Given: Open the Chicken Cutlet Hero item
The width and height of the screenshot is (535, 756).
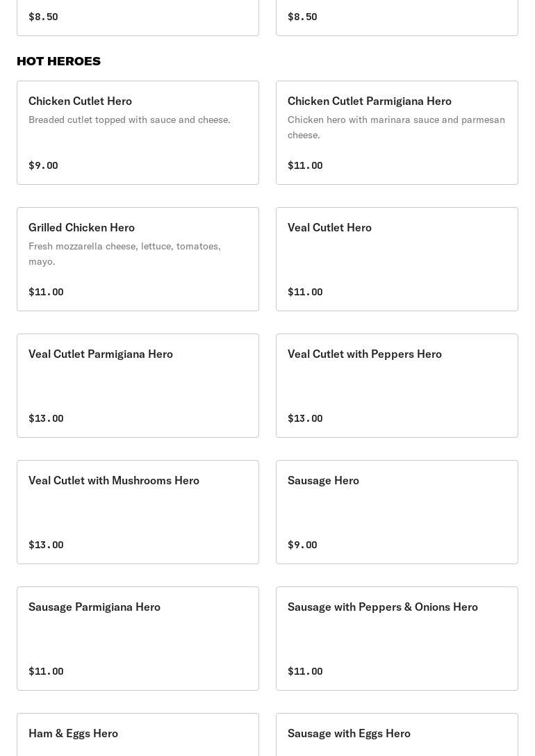Looking at the screenshot, I should pyautogui.click(x=138, y=133).
